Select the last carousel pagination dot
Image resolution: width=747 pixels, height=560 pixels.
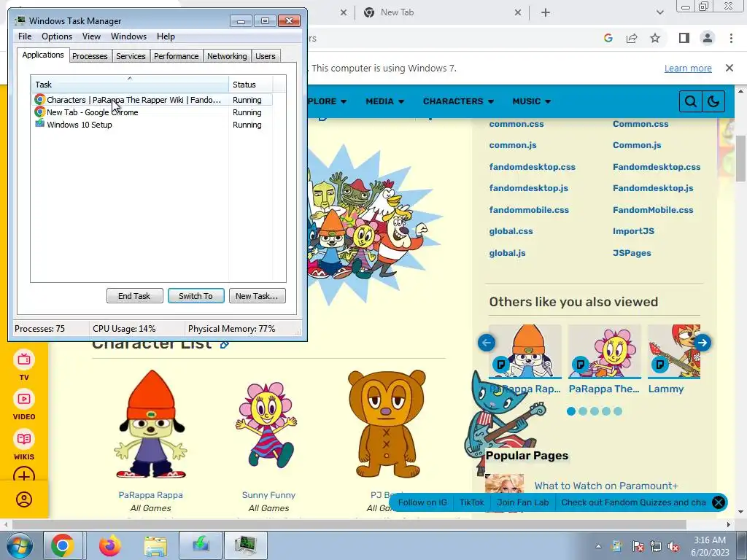(x=618, y=411)
